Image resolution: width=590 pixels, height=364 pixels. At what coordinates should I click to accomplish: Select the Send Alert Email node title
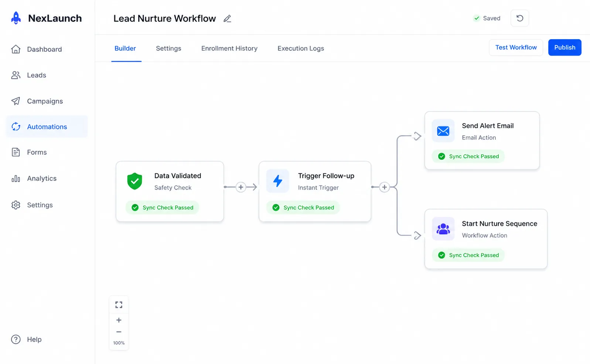(x=488, y=126)
